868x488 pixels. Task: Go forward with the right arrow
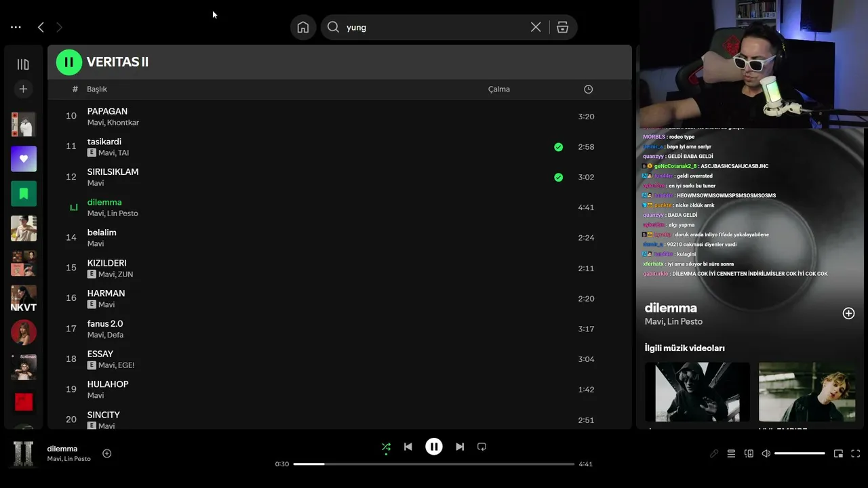(59, 27)
